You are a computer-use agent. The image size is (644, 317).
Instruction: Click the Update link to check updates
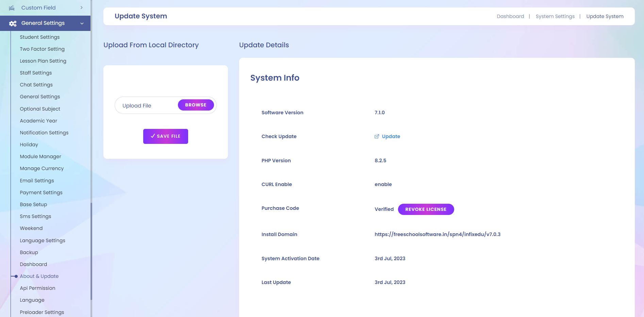point(391,136)
